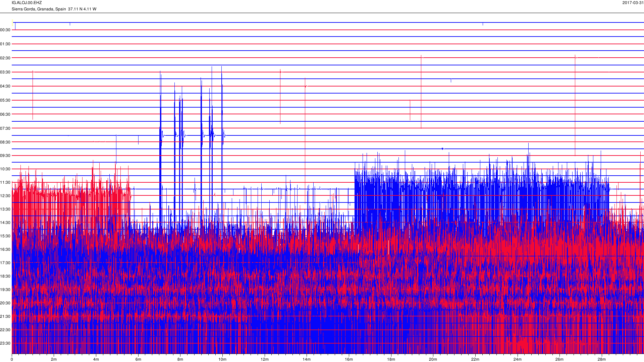Select the 8m axis label
This screenshot has height=362, width=644.
[x=180, y=359]
